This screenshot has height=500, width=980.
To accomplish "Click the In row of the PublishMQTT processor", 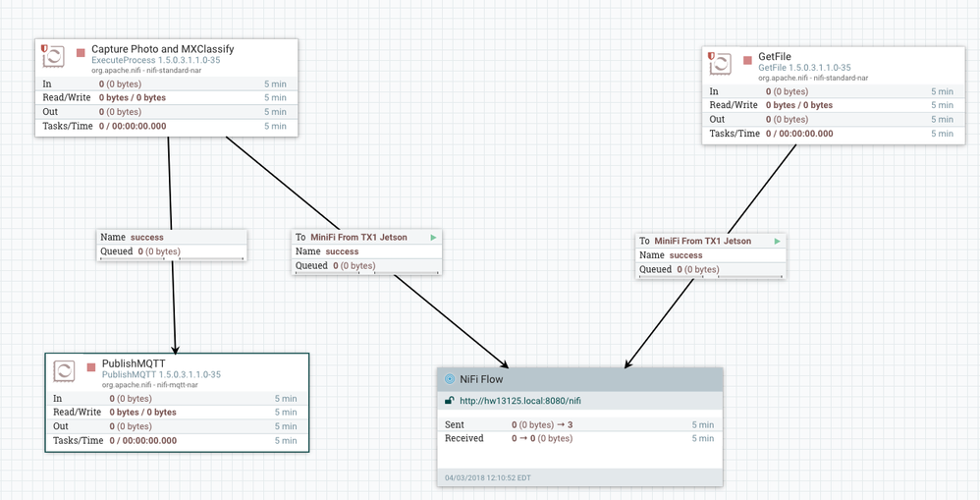I will pyautogui.click(x=177, y=398).
